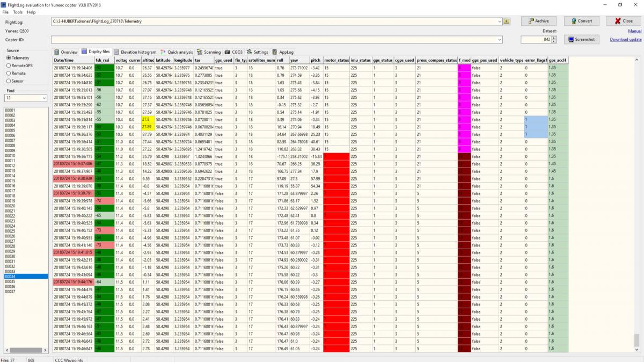Open the Copter-ID dropdown list
The image size is (644, 362).
[x=500, y=39]
